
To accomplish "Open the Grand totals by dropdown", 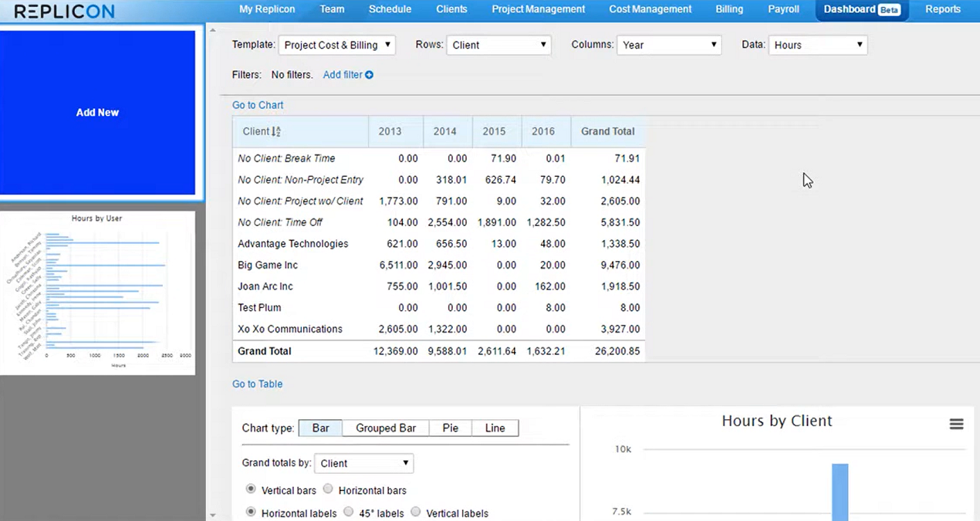I will [363, 463].
